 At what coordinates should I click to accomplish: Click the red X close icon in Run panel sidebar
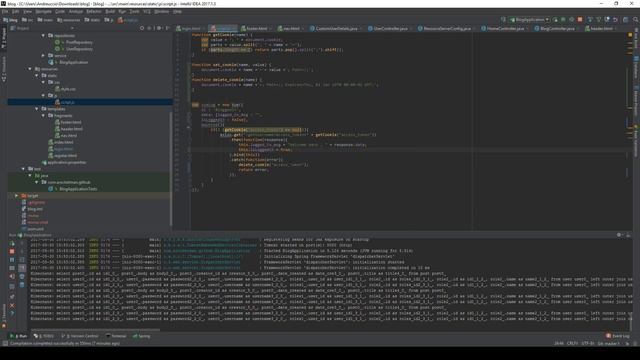[12, 305]
